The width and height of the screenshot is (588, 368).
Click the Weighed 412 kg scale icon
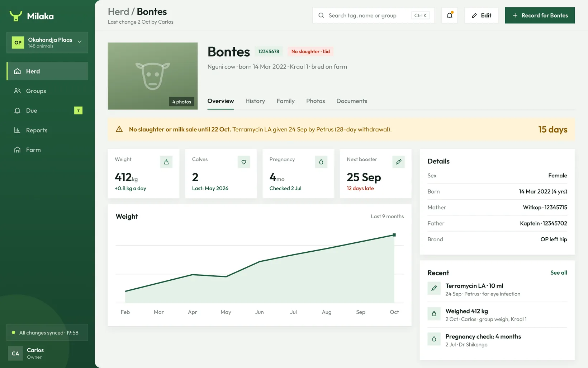click(x=434, y=314)
